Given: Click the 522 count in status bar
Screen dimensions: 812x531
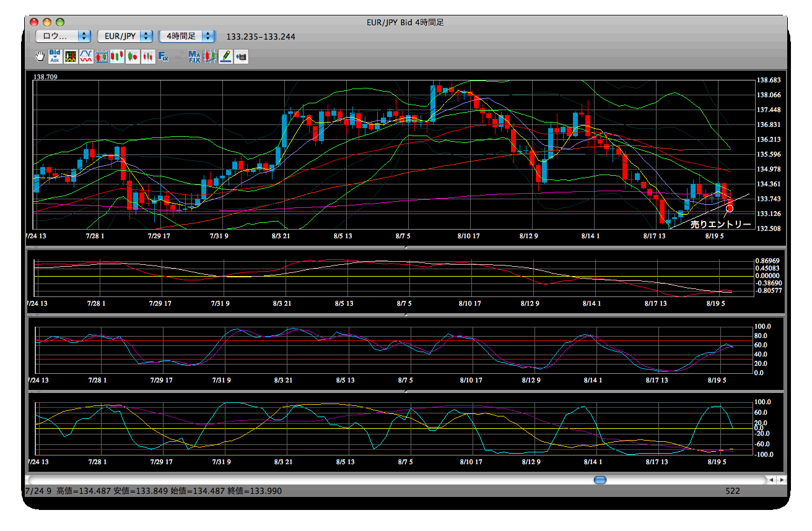Looking at the screenshot, I should click(733, 491).
